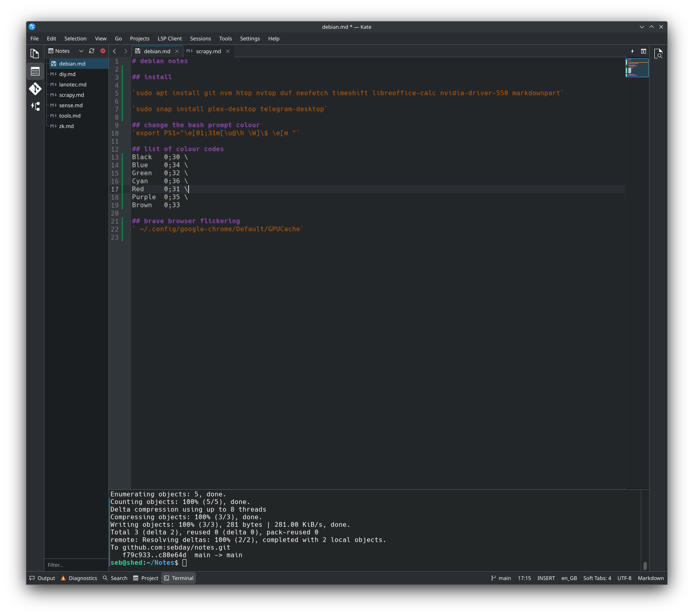Open the search-in-document icon at top right
The image size is (694, 616).
click(x=658, y=54)
